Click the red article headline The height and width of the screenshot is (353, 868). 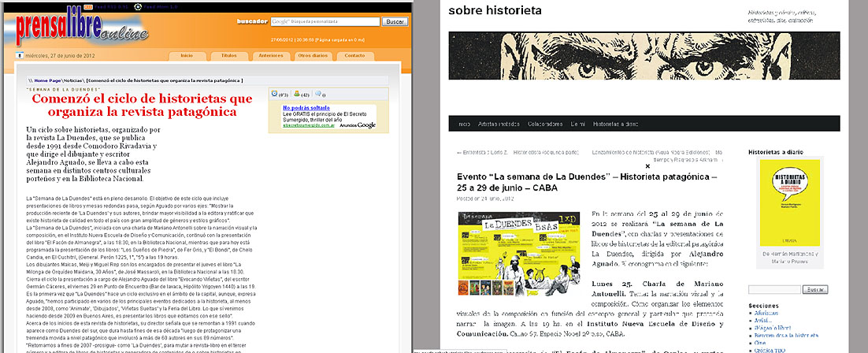pyautogui.click(x=142, y=106)
